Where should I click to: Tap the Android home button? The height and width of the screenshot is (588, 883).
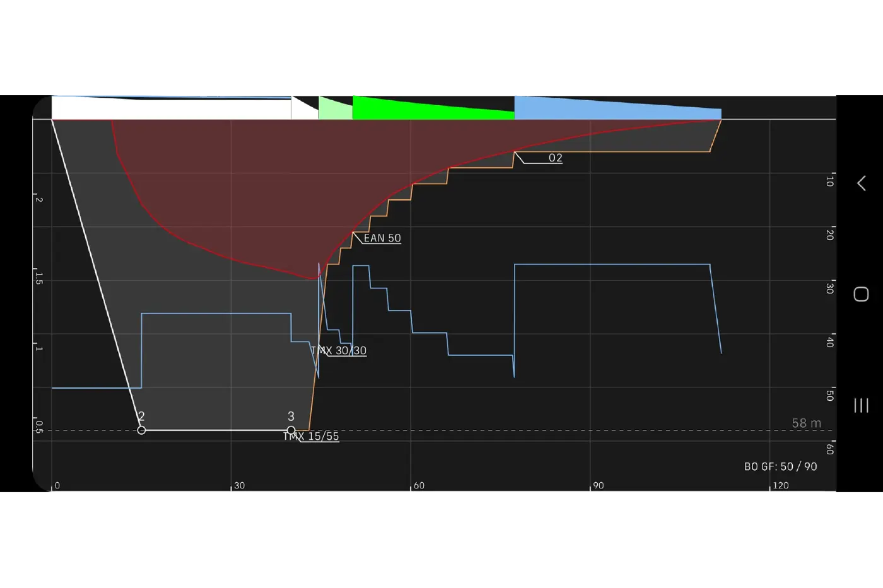tap(861, 294)
